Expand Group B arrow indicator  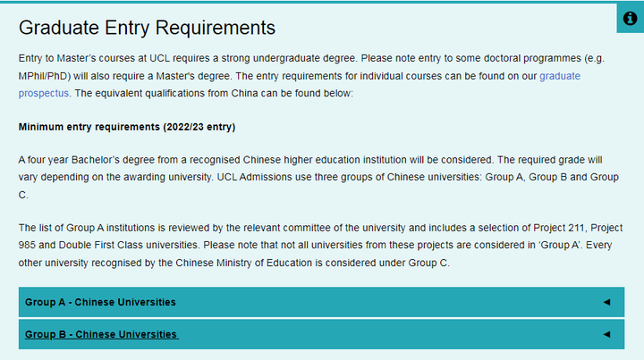[606, 334]
